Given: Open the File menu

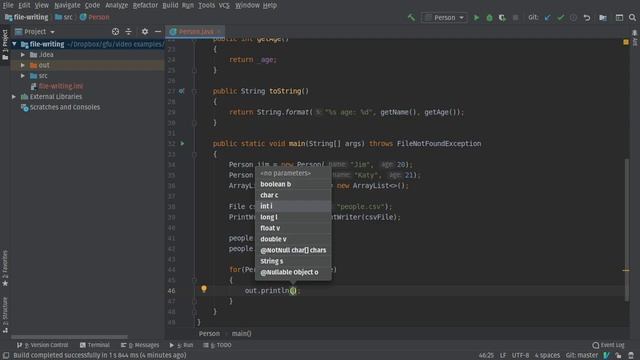Looking at the screenshot, I should tap(8, 5).
